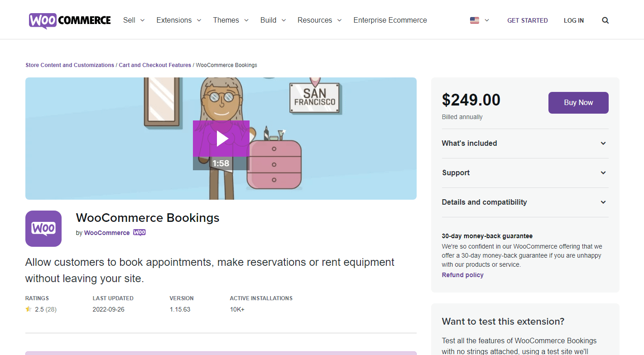Click the Woo vendor badge beside WooCommerce
This screenshot has height=355, width=644.
click(139, 232)
